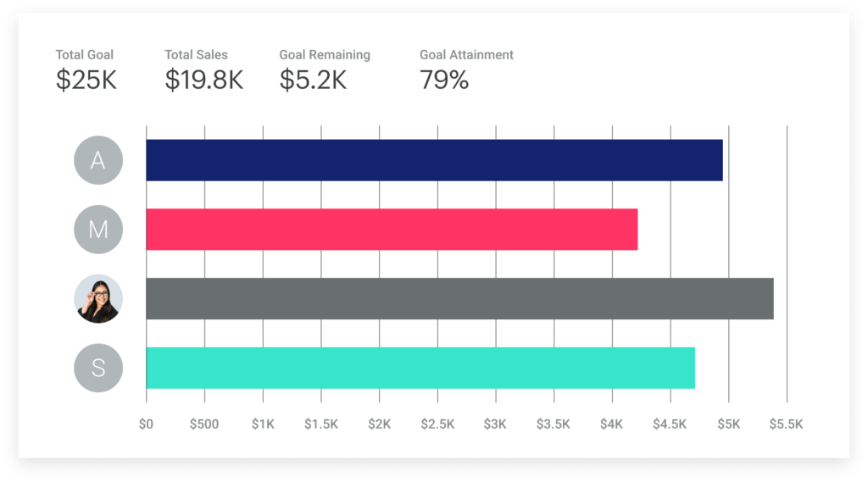Click the Total Goal $25K metric
The image size is (868, 482).
point(86,70)
